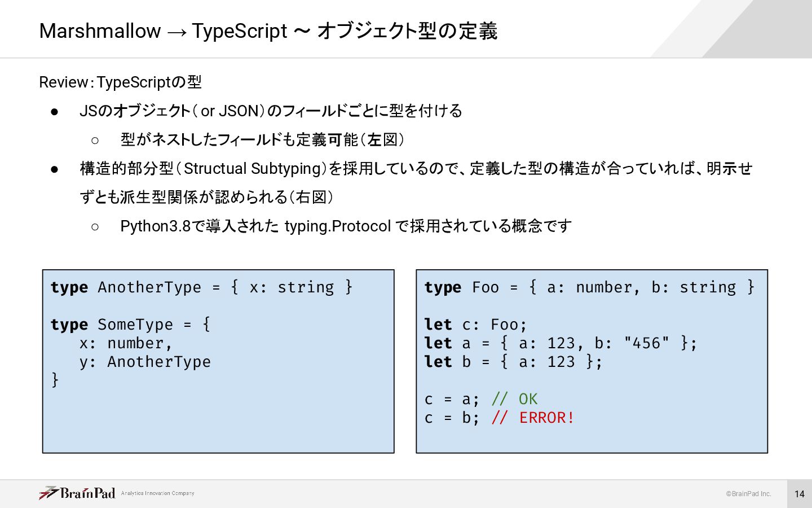
Task: Click the closing brace of SomeType
Action: [x=55, y=380]
